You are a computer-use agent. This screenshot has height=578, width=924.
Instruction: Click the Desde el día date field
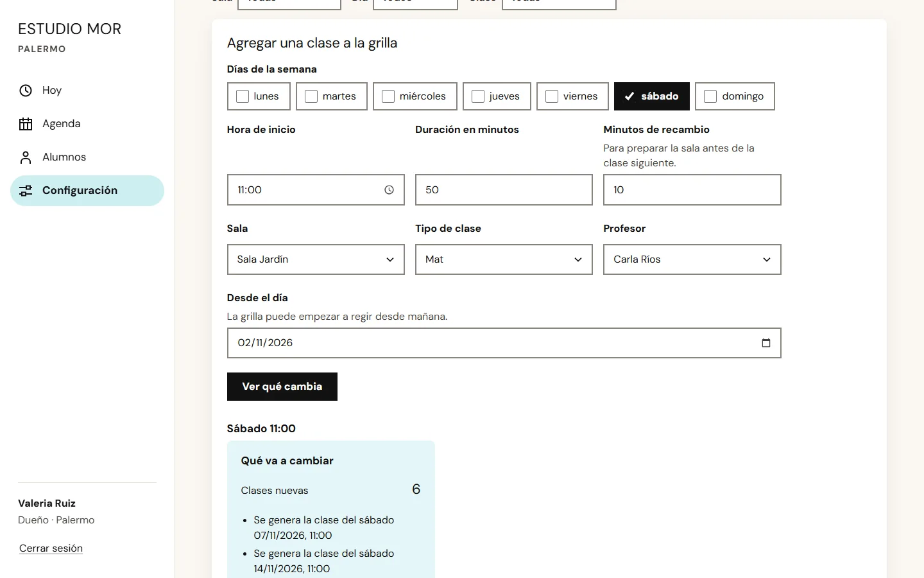coord(504,343)
